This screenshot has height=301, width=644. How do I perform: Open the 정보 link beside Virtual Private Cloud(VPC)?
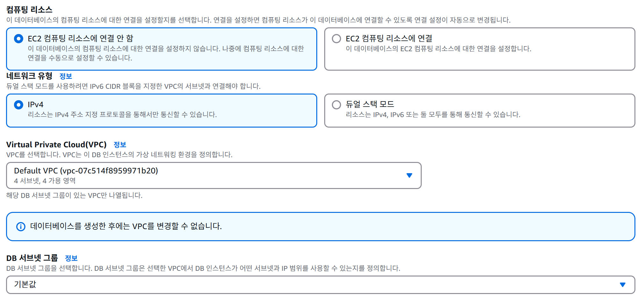[x=120, y=144]
